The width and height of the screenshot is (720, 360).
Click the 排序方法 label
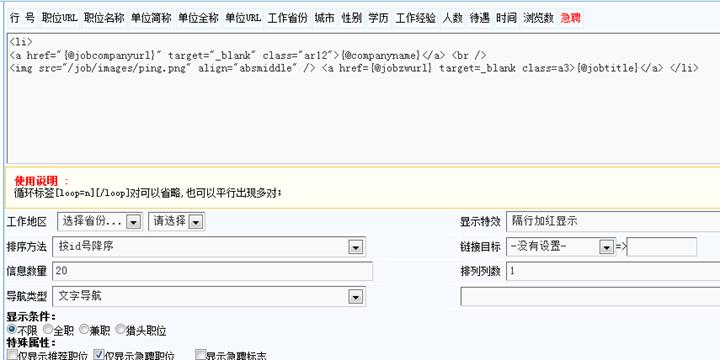(27, 247)
